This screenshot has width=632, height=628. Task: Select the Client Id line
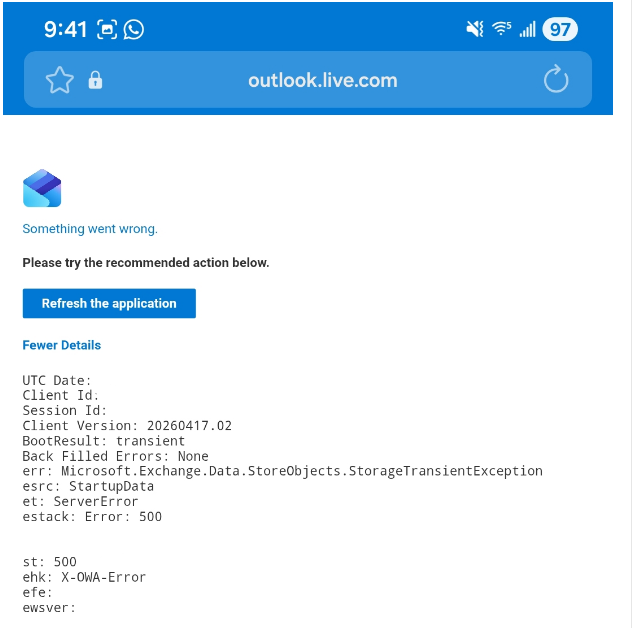pyautogui.click(x=60, y=395)
